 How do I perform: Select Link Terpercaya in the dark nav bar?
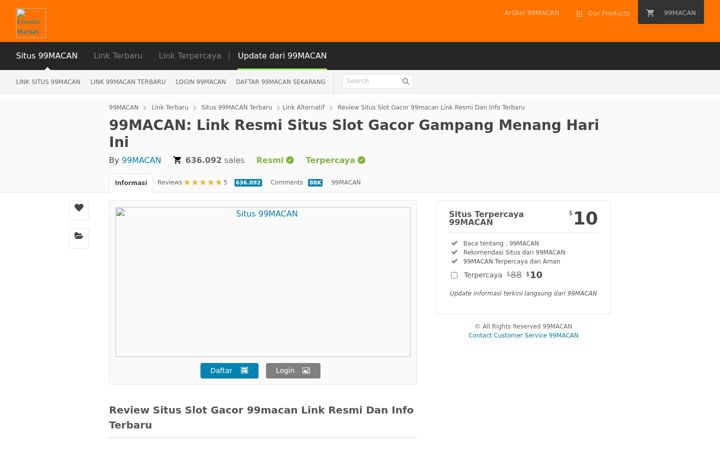(190, 56)
